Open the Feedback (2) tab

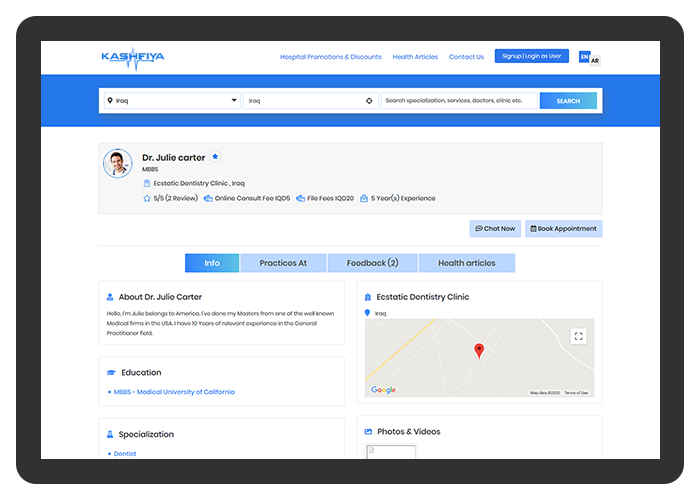(372, 263)
